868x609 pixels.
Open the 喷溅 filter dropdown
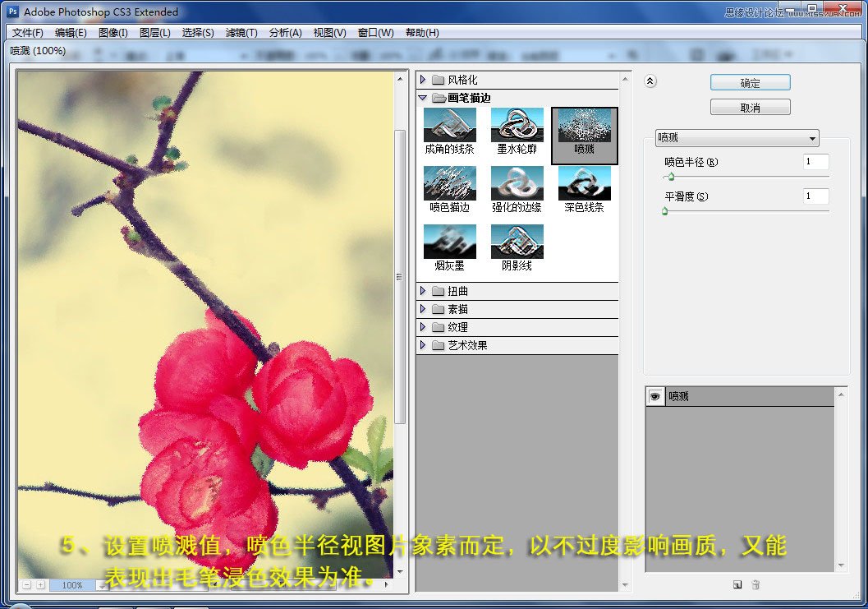click(737, 138)
